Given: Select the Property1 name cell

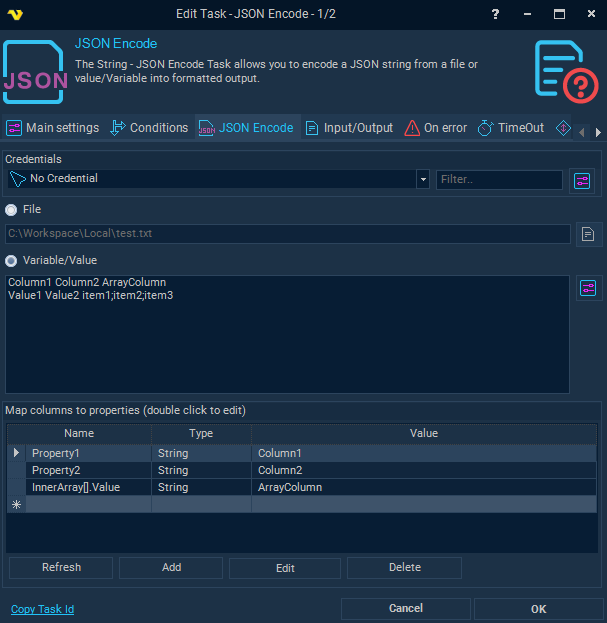Looking at the screenshot, I should point(89,453).
